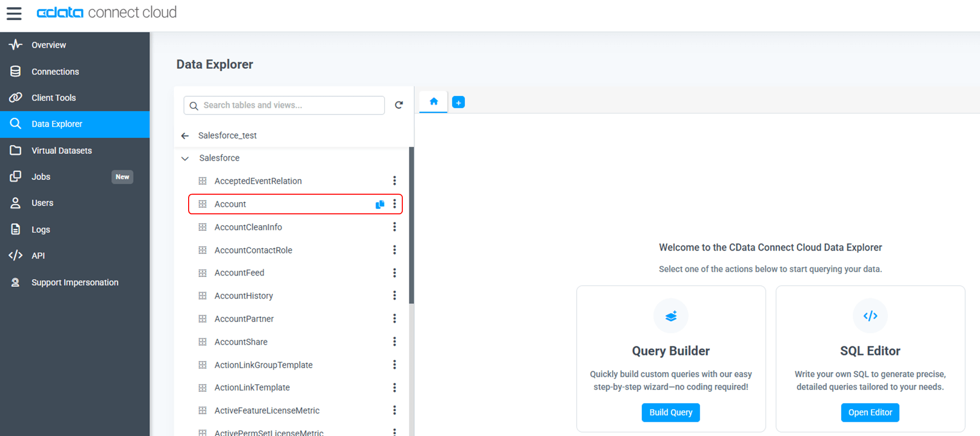Select the AccountHistory table
The width and height of the screenshot is (980, 436).
click(244, 296)
